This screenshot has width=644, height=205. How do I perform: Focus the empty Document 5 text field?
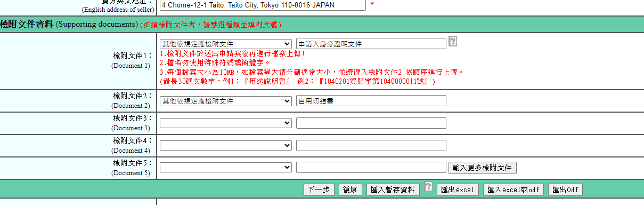[371, 168]
